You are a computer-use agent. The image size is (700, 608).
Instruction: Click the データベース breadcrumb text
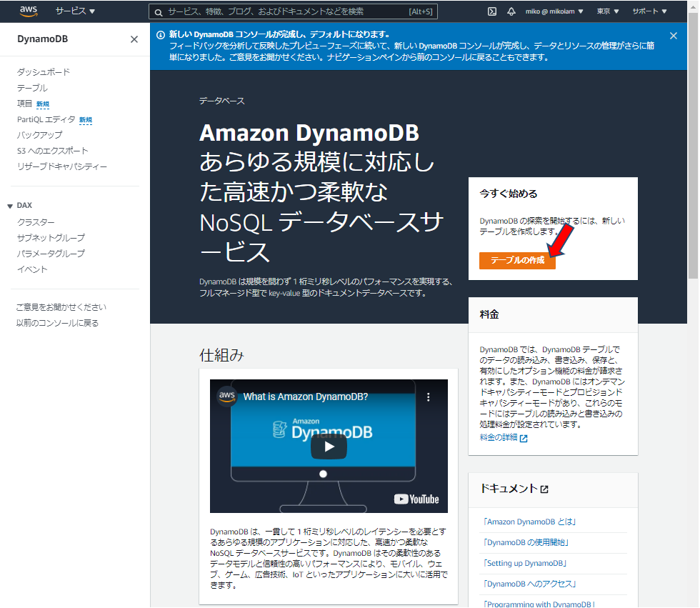click(222, 101)
